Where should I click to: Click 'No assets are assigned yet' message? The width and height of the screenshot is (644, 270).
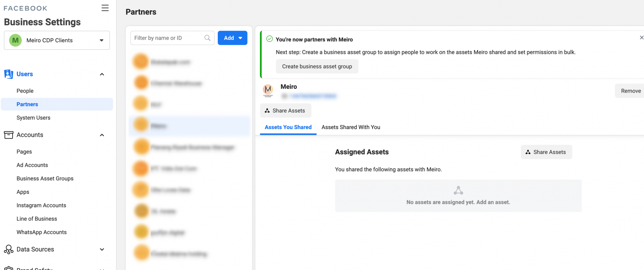tap(458, 202)
